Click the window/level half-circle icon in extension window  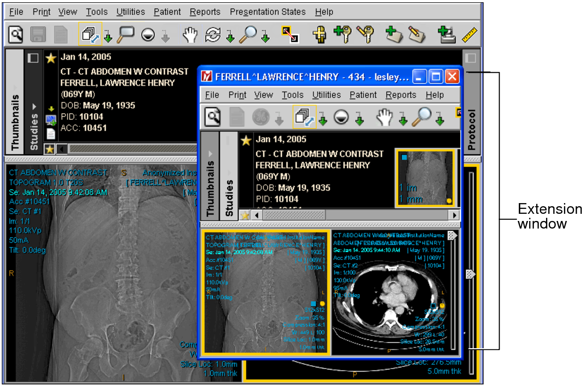pyautogui.click(x=341, y=117)
